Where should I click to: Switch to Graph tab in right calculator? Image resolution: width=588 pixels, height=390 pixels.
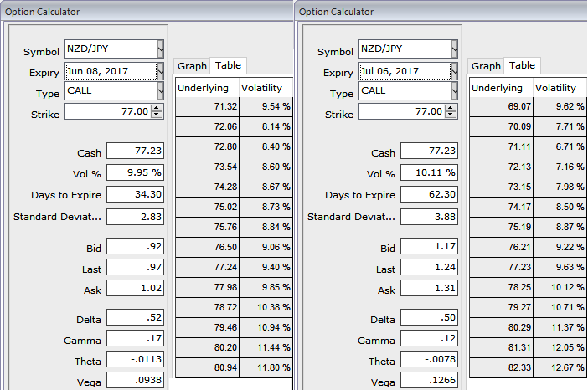(x=486, y=66)
